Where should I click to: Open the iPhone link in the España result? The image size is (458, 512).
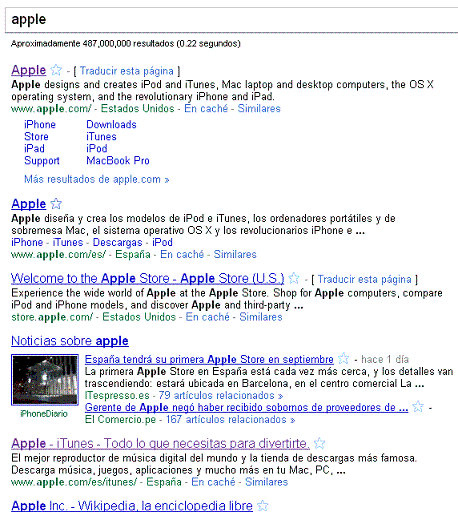point(27,242)
